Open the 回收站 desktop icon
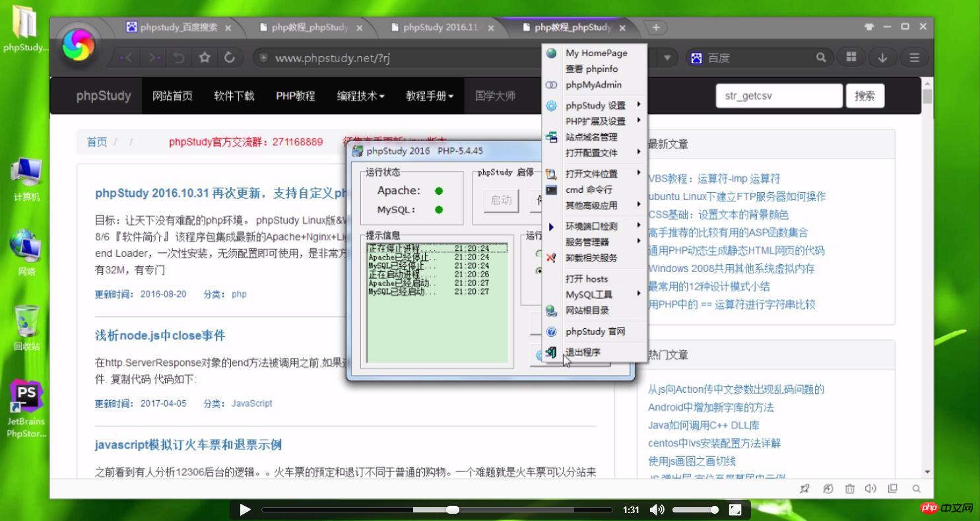This screenshot has height=521, width=980. click(x=26, y=328)
